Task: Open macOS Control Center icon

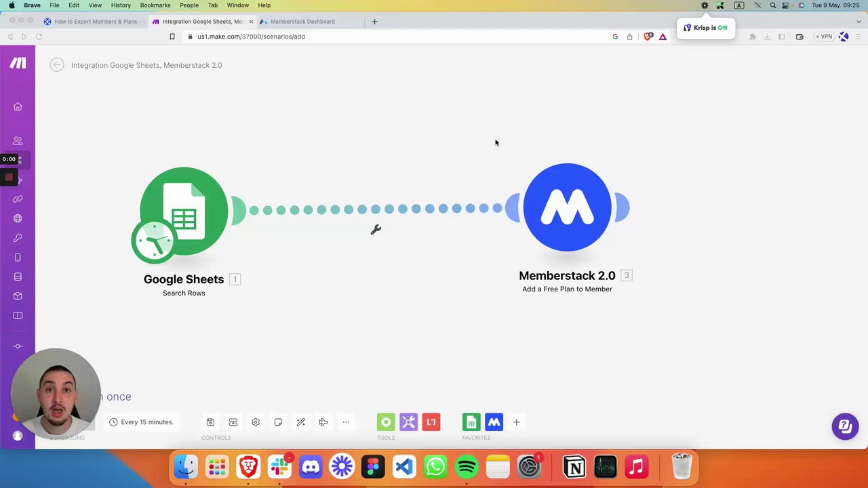Action: tap(787, 5)
